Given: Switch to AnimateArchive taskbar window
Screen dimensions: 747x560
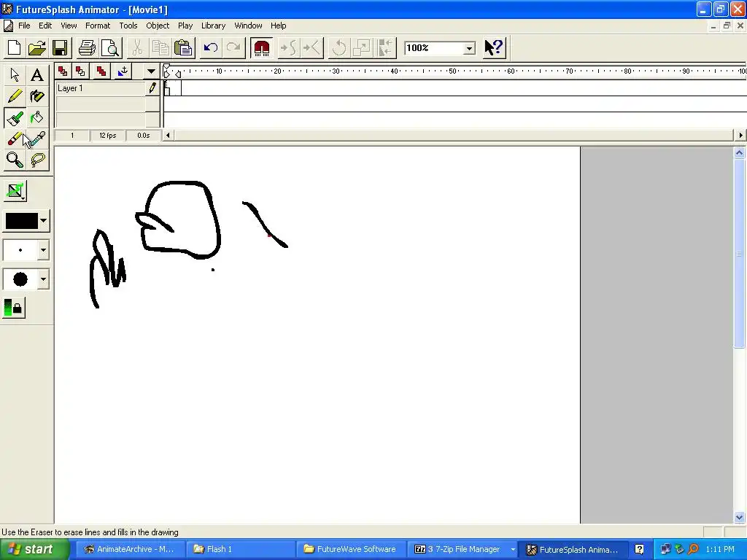Looking at the screenshot, I should pos(130,549).
